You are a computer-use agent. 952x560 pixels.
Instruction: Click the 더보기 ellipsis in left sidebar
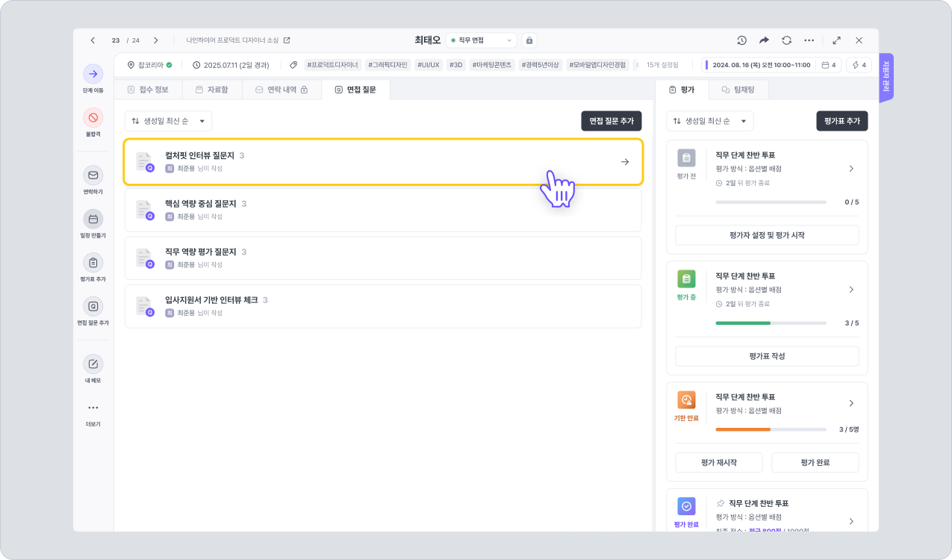(x=93, y=408)
